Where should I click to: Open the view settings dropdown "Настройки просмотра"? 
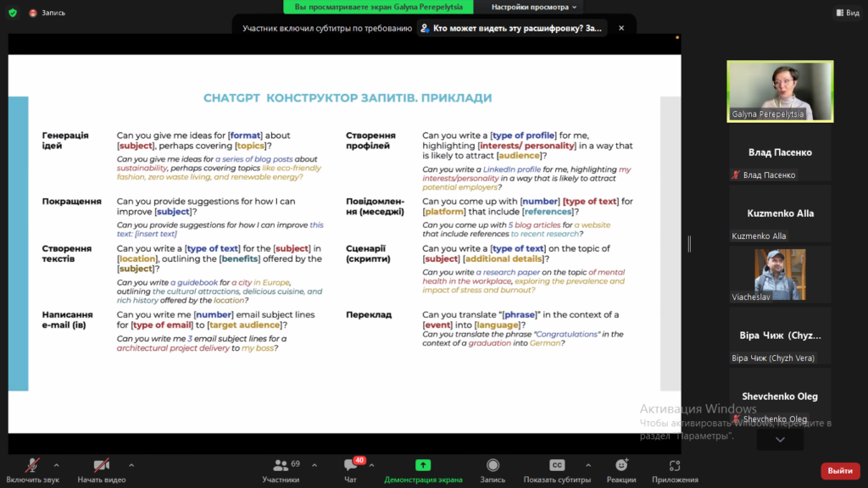[x=534, y=7]
